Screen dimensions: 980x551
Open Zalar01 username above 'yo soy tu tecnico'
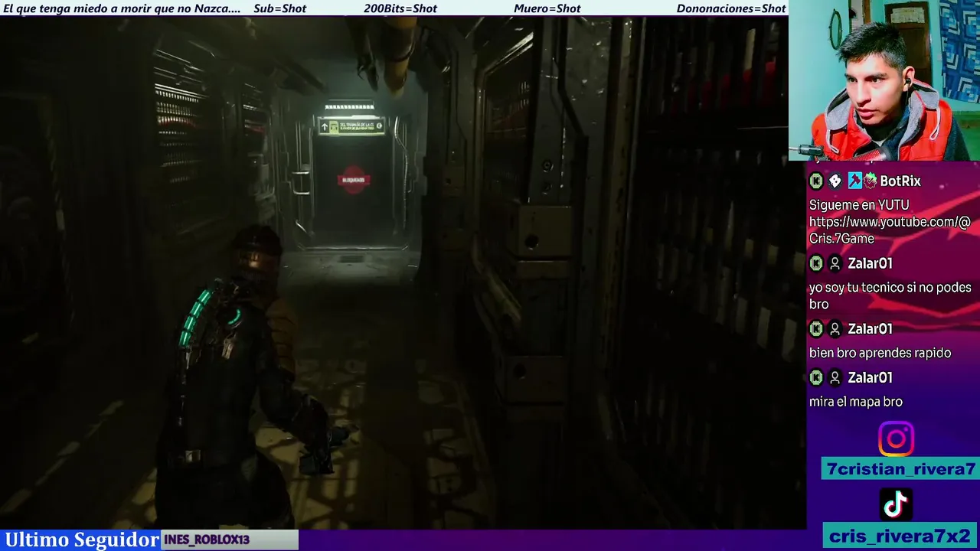tap(870, 263)
